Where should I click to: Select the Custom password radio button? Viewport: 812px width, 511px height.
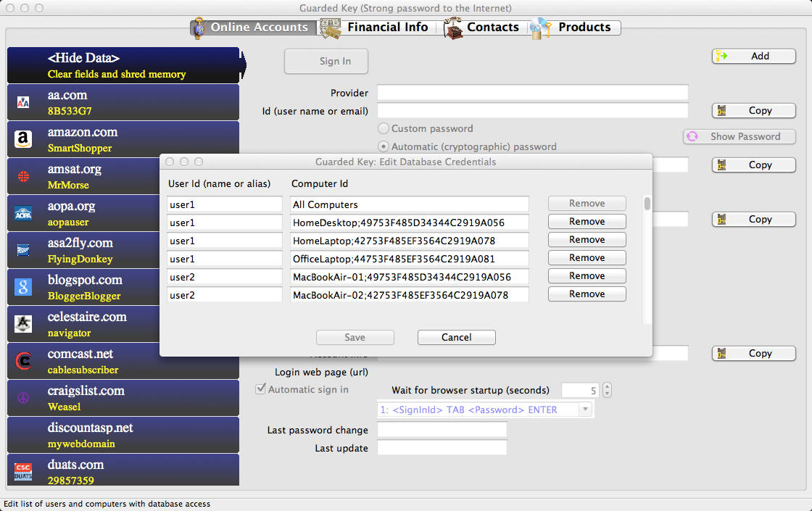point(384,128)
